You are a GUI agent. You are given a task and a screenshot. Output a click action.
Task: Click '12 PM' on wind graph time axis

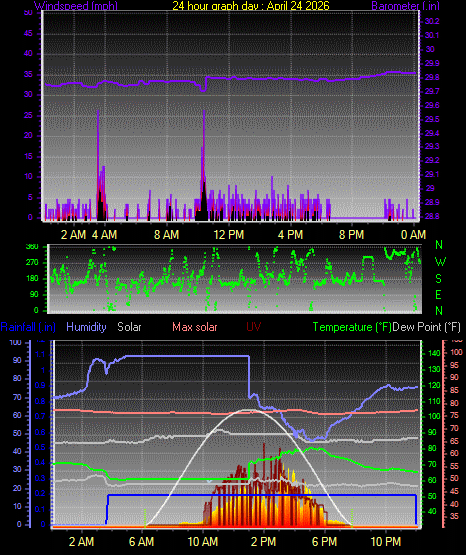(229, 234)
